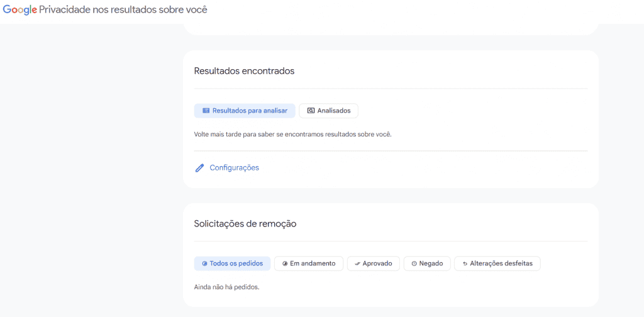
Task: Click the checkmark icon on the Aprovado chip
Action: point(357,264)
